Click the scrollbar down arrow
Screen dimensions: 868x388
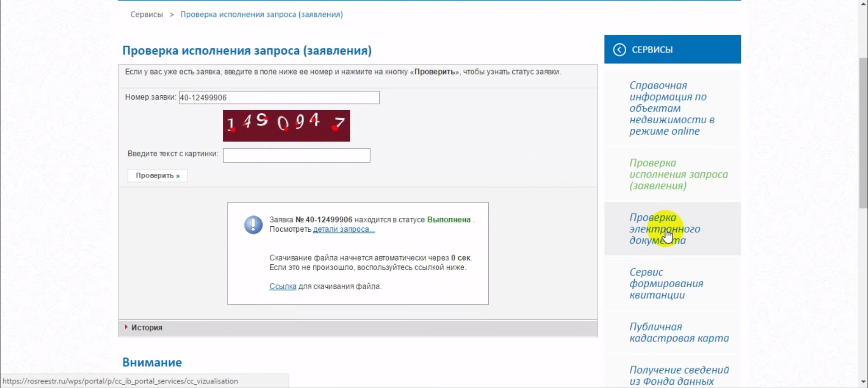coord(863,382)
